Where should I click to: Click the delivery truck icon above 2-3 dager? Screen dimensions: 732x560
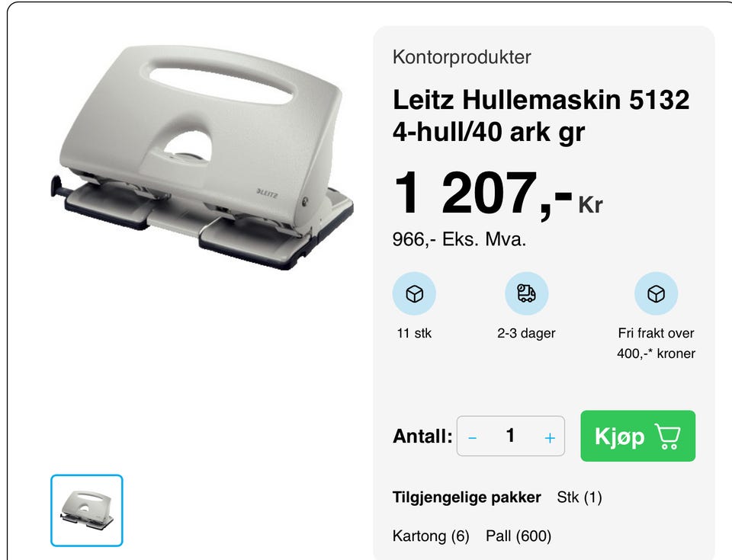point(527,293)
